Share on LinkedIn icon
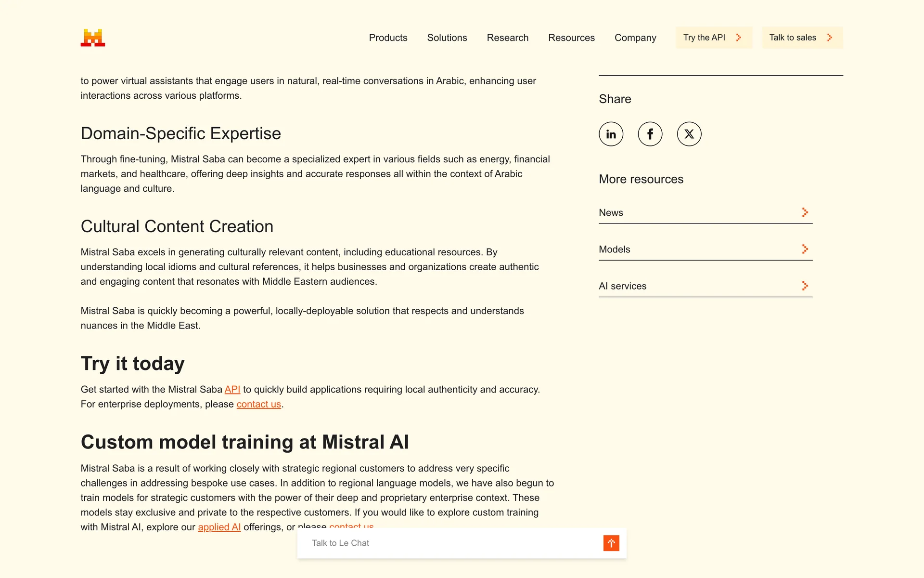This screenshot has width=924, height=578. click(611, 134)
